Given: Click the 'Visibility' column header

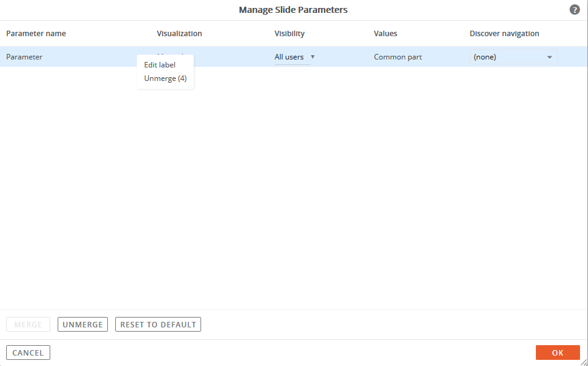Looking at the screenshot, I should click(x=289, y=33).
